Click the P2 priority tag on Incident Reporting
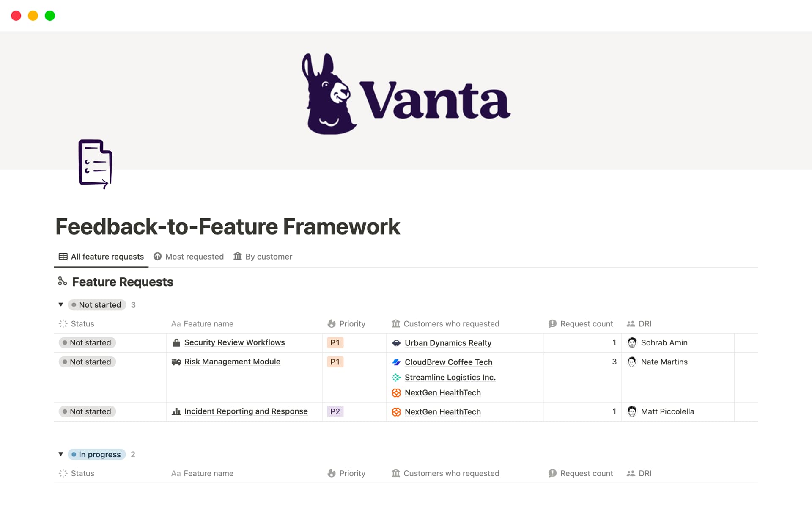Screen dimensions: 812x508 (335, 411)
